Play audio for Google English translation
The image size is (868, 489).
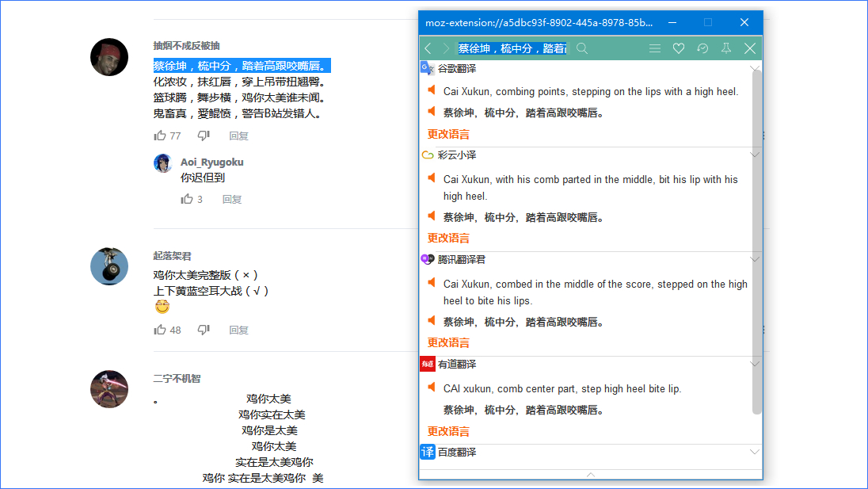pyautogui.click(x=432, y=90)
